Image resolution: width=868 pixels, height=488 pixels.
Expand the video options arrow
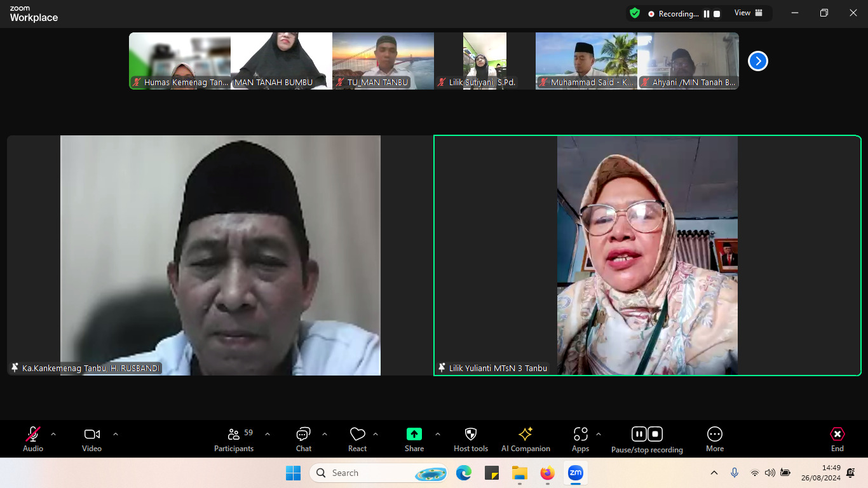[116, 435]
